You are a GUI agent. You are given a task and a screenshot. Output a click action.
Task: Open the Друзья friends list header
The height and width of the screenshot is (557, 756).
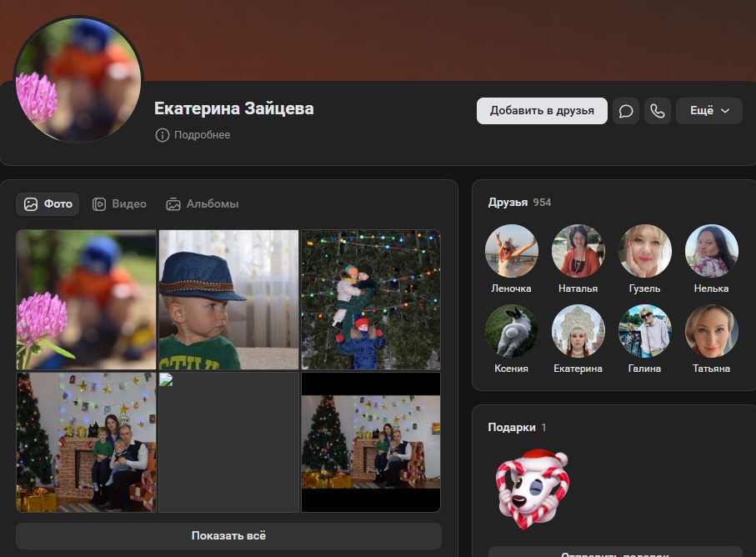(x=508, y=203)
